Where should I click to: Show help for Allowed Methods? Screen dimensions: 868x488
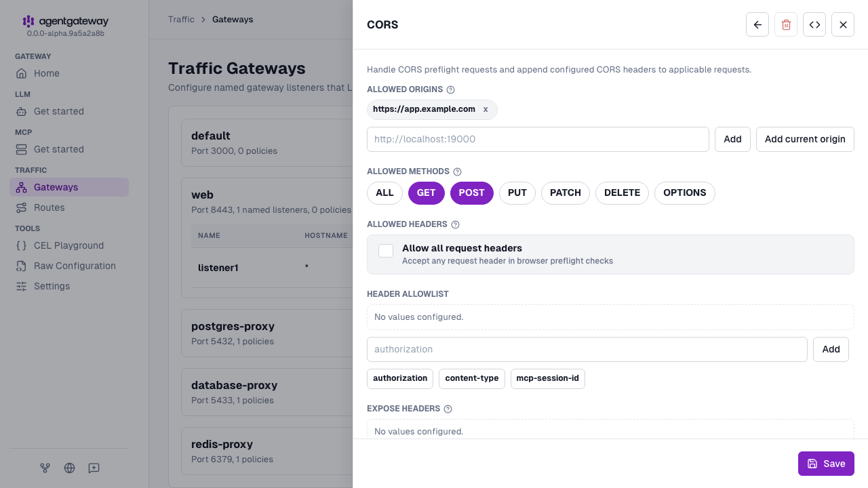457,172
